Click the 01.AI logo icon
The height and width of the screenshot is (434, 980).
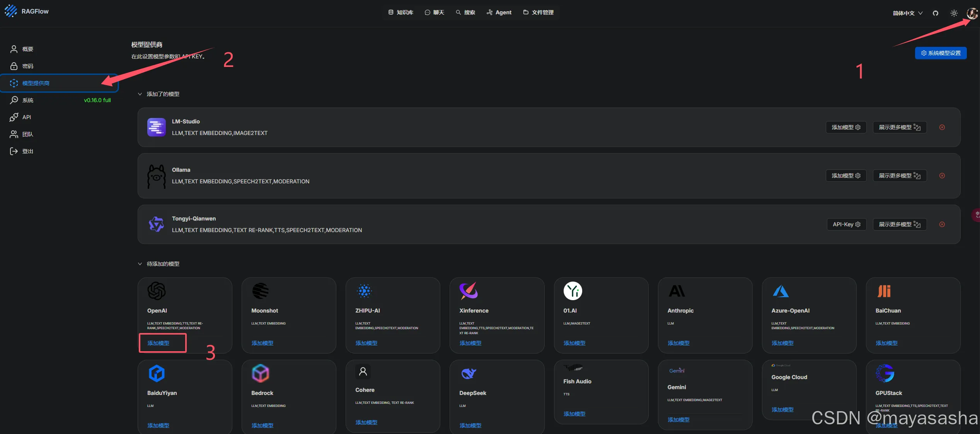[573, 291]
